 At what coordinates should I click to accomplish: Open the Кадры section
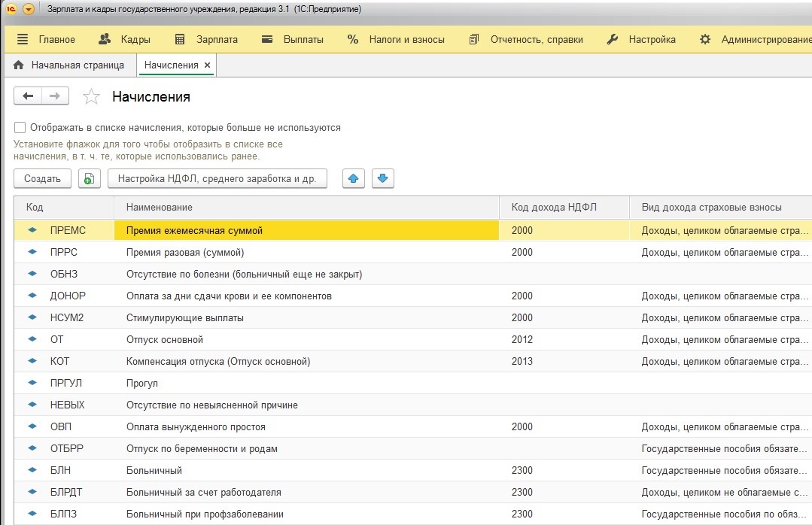point(135,39)
